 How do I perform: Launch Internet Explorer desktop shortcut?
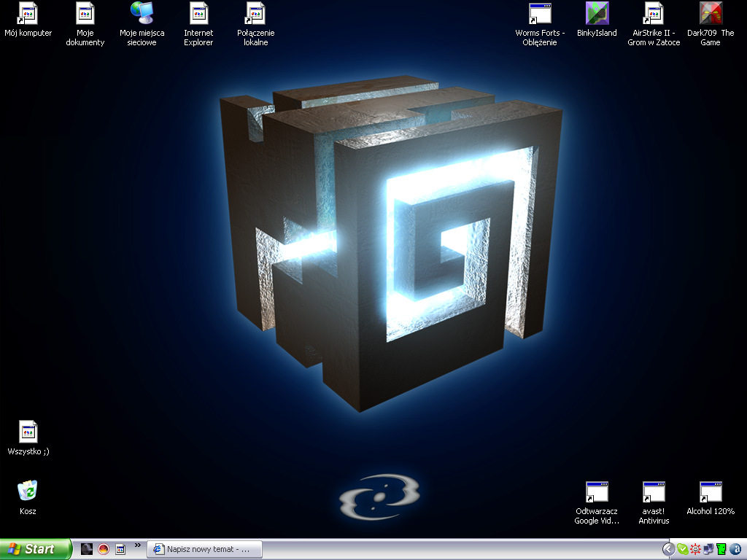[198, 18]
